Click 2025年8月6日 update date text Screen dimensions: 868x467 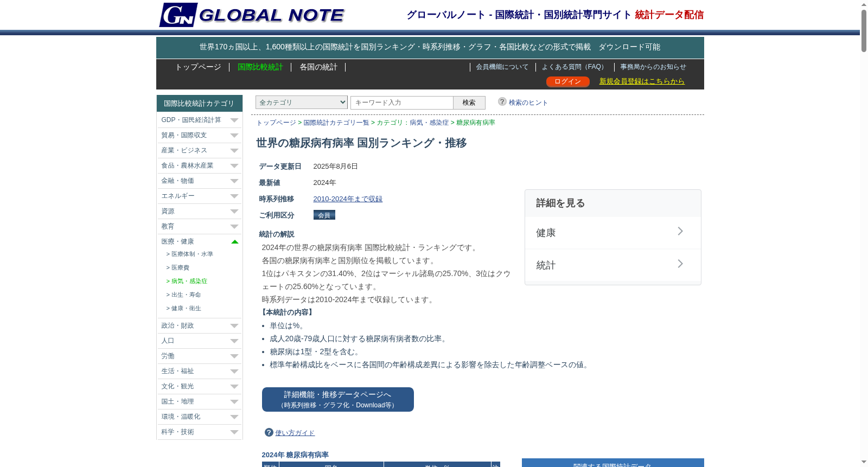335,167
